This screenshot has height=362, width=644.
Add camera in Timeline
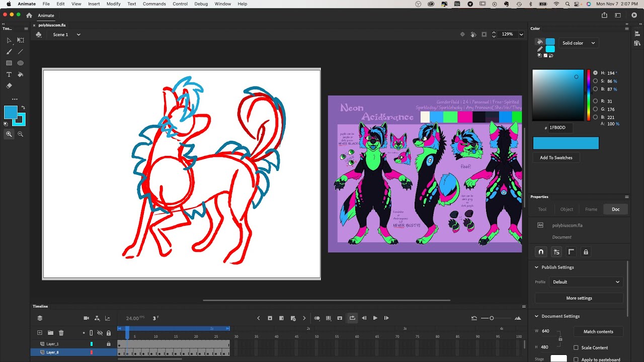(x=86, y=318)
